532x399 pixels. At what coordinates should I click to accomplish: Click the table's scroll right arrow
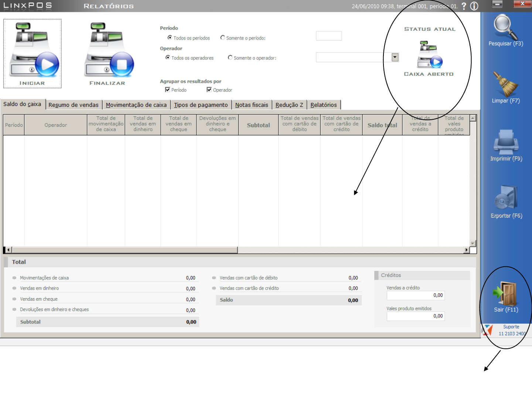point(467,250)
